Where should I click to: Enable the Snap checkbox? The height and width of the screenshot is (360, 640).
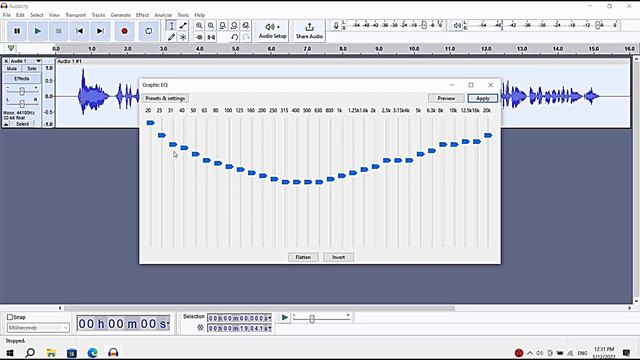click(10, 317)
